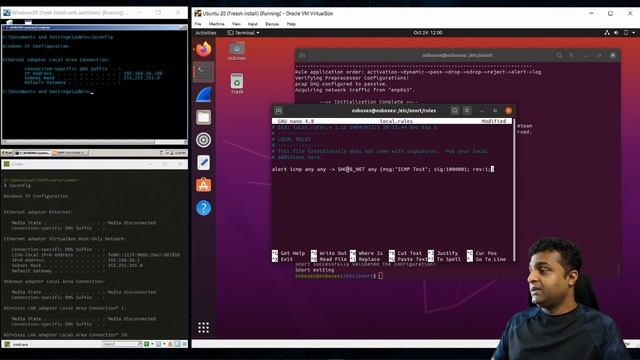The image size is (640, 360).
Task: Click the Cmder window title icon
Action: coord(7,164)
